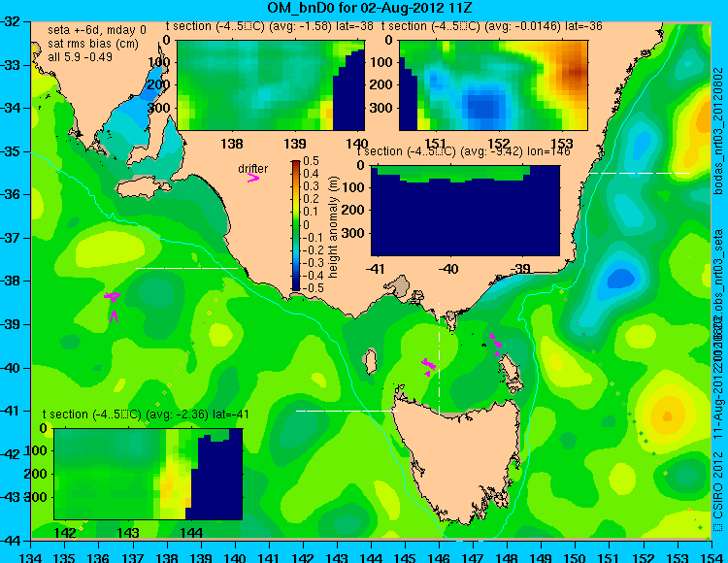Click King Island in Bass Strait
Viewport: 728px width, 563px height.
[370, 361]
